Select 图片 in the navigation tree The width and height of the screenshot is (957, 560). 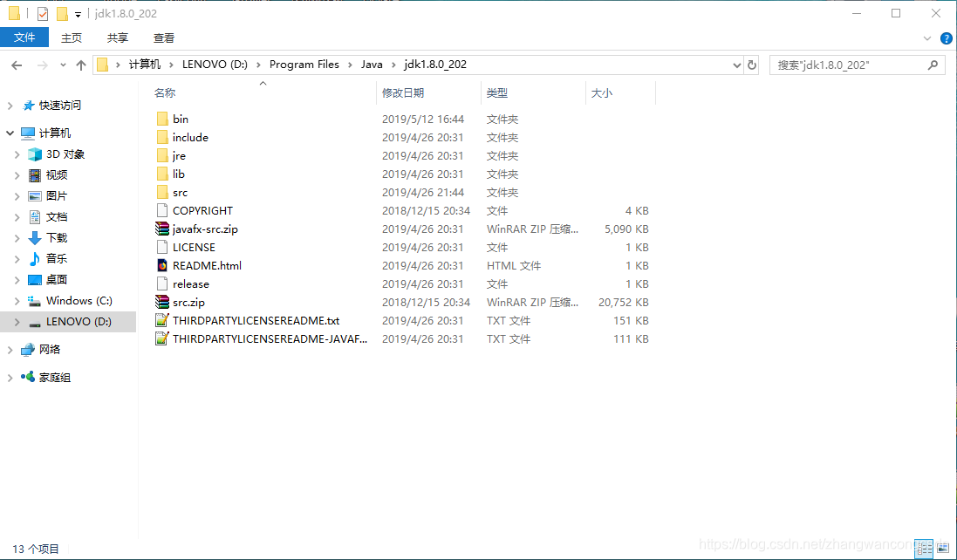point(56,195)
